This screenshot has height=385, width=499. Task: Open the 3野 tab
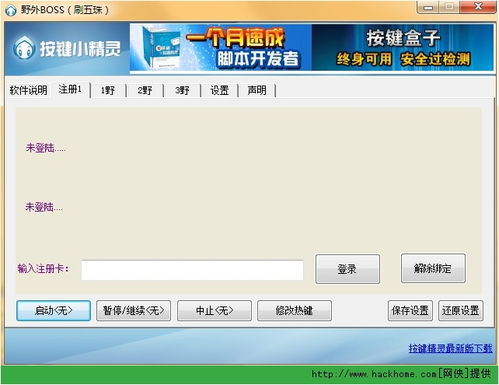tap(182, 90)
